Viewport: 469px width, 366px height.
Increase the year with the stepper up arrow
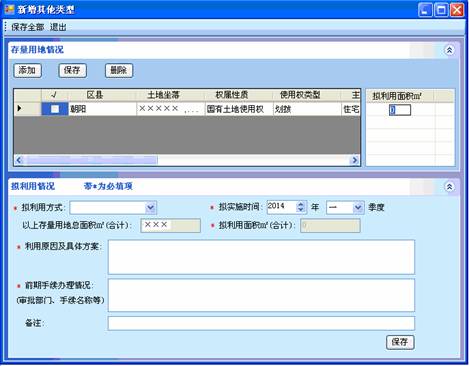301,204
